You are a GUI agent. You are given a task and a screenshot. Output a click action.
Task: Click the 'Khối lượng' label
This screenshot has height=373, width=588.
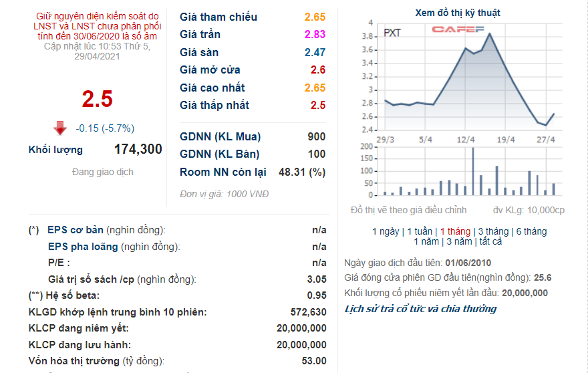point(55,150)
